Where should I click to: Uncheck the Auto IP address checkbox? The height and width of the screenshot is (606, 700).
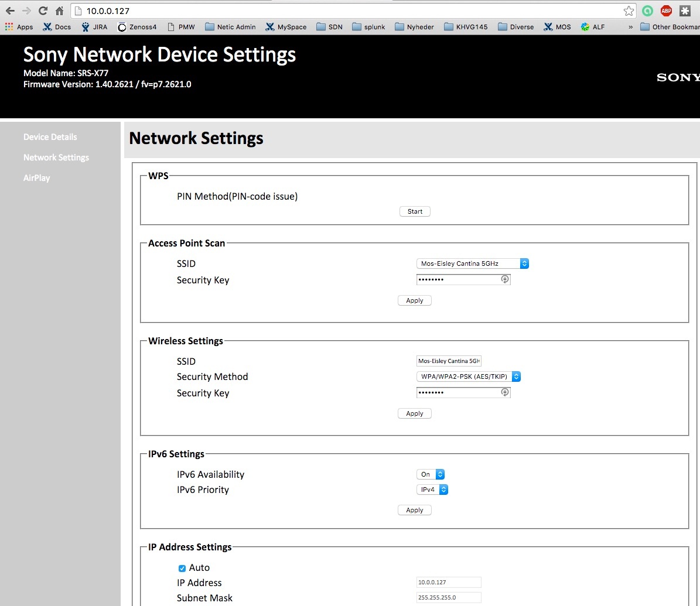click(182, 568)
